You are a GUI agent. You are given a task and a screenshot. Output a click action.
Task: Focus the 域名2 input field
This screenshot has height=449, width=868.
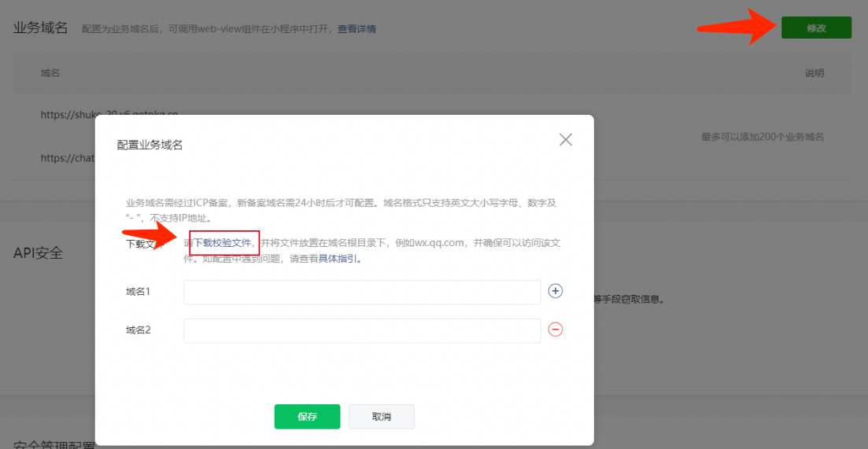pos(362,330)
